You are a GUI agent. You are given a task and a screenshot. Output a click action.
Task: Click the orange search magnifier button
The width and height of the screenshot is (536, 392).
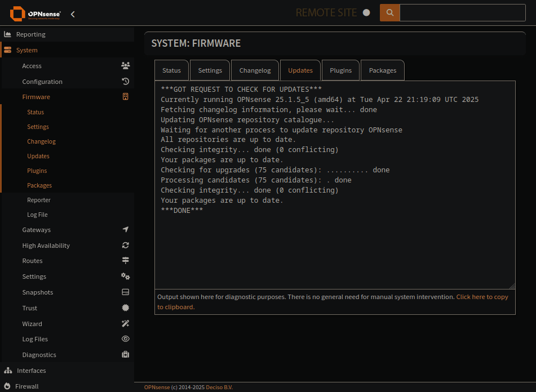pyautogui.click(x=389, y=12)
